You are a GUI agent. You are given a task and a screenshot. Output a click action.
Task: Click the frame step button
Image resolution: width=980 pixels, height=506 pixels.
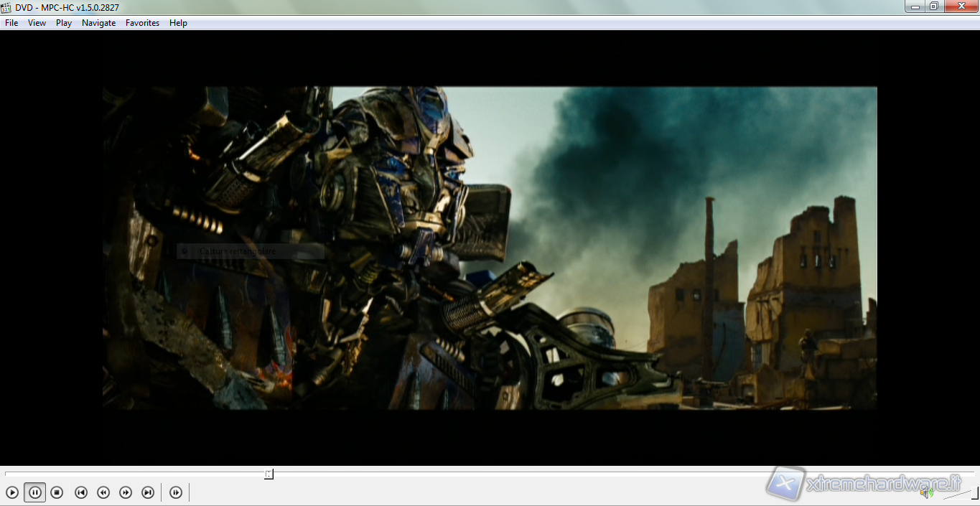[176, 492]
